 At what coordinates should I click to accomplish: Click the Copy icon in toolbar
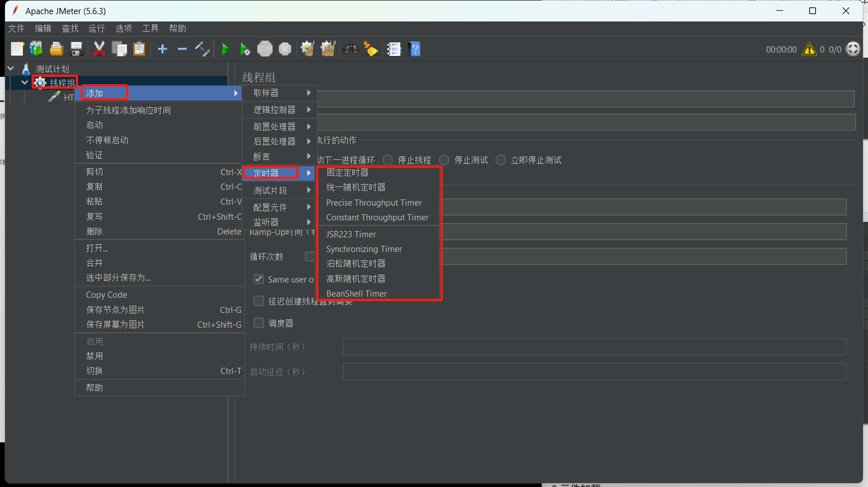pyautogui.click(x=119, y=49)
